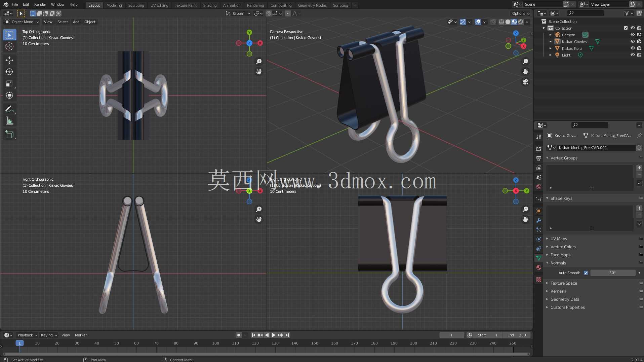
Task: Add a new shape key
Action: point(639,208)
